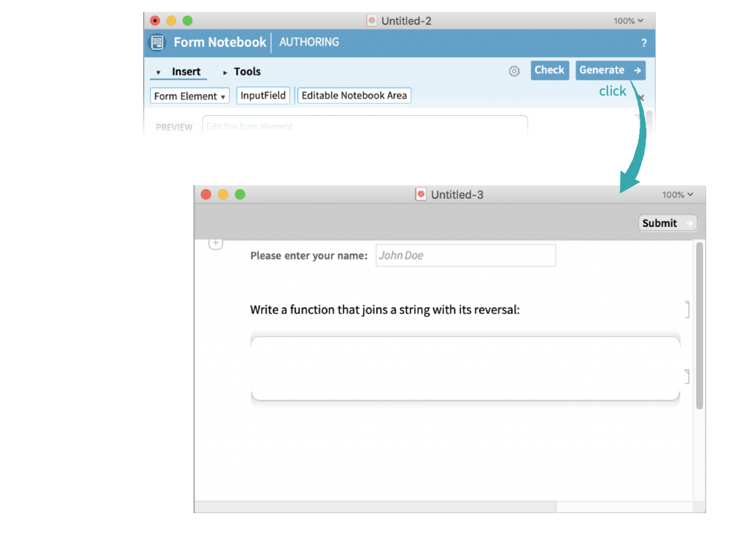Image resolution: width=756 pixels, height=551 pixels.
Task: Open the 100% zoom menu in Untitled-2
Action: click(628, 21)
